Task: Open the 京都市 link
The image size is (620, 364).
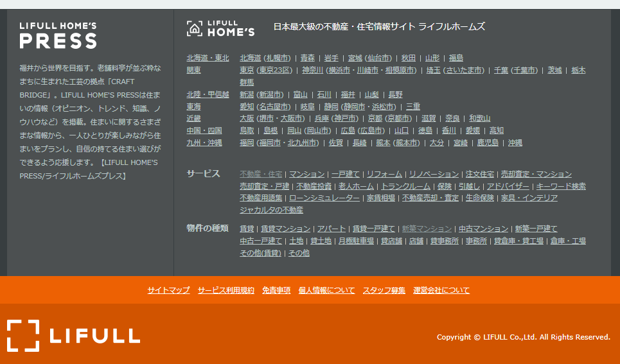Action: pos(398,119)
